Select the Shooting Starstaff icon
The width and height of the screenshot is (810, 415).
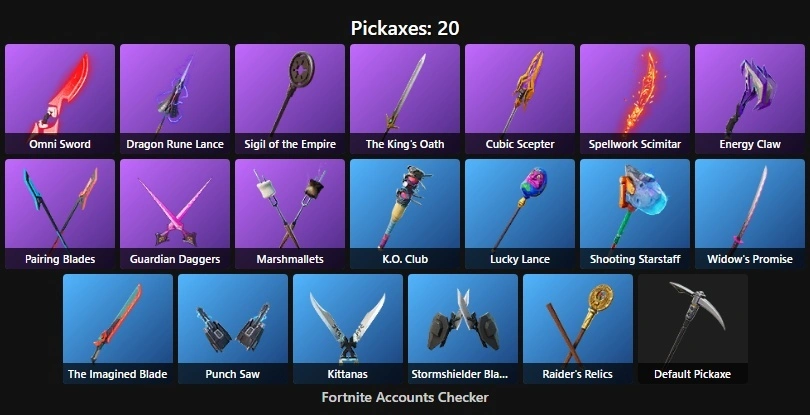[635, 214]
